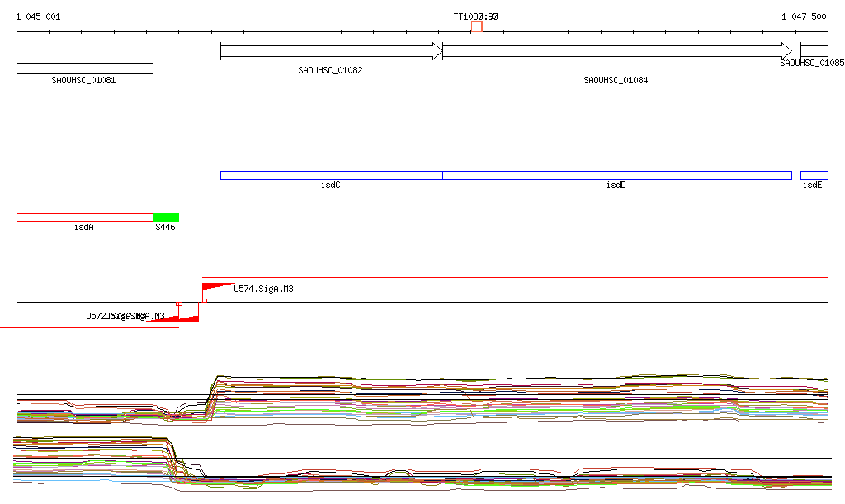The width and height of the screenshot is (845, 504).
Task: Select the green S446 segment
Action: (x=166, y=218)
